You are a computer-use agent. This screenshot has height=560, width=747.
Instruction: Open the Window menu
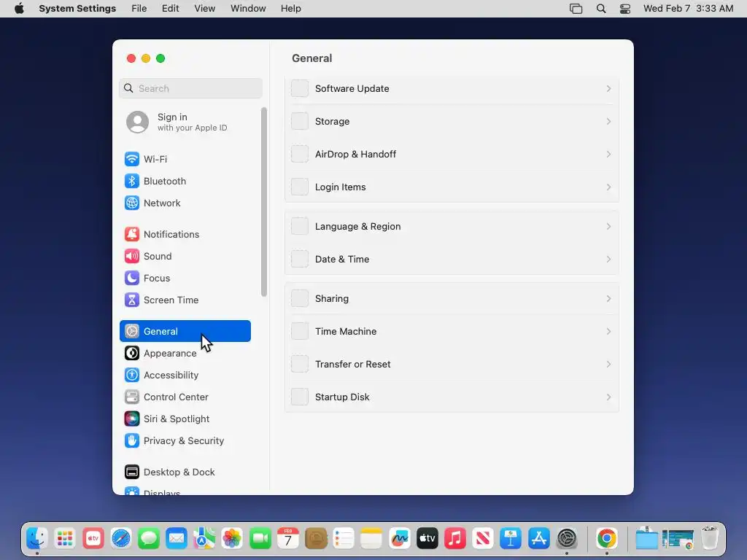[x=248, y=9]
